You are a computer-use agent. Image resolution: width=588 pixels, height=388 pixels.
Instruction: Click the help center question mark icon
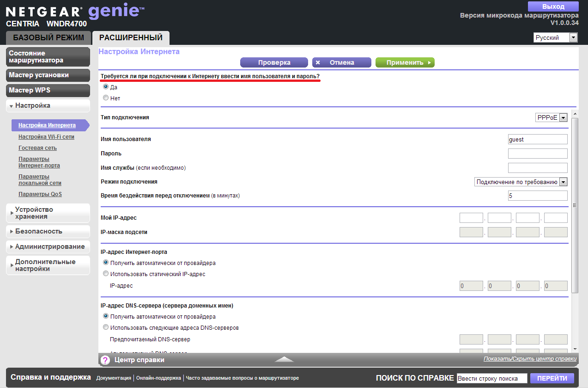[x=105, y=360]
